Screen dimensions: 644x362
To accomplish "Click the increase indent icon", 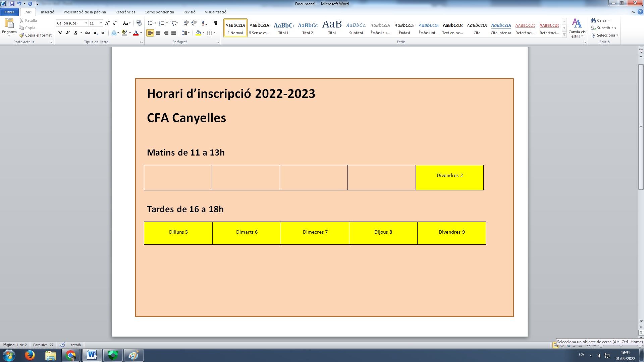I will 194,23.
